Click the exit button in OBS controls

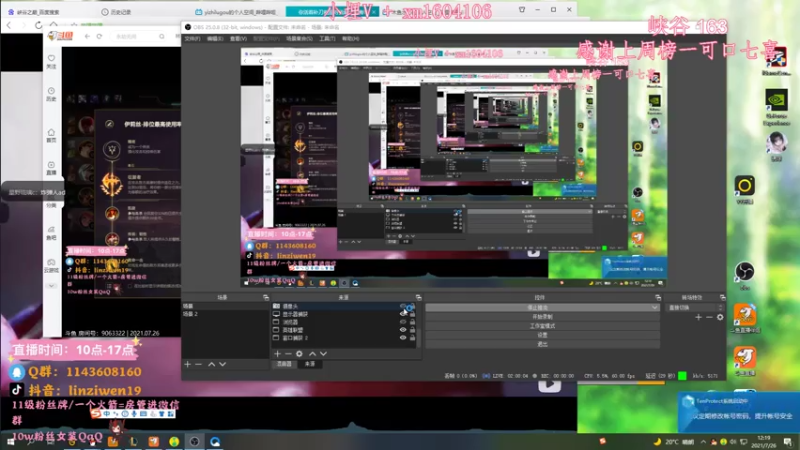point(542,344)
